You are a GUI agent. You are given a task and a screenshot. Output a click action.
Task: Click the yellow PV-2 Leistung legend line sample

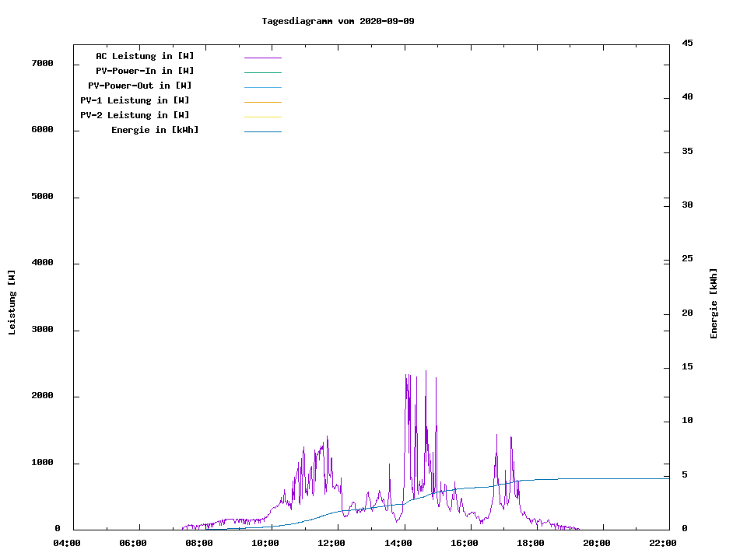(x=262, y=117)
